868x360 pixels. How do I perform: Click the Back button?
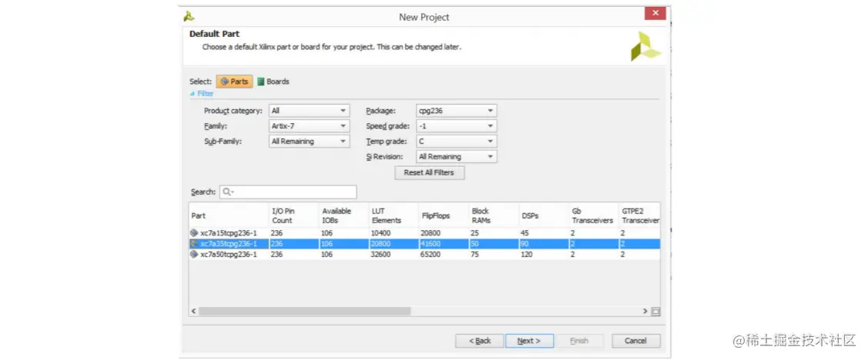[479, 341]
